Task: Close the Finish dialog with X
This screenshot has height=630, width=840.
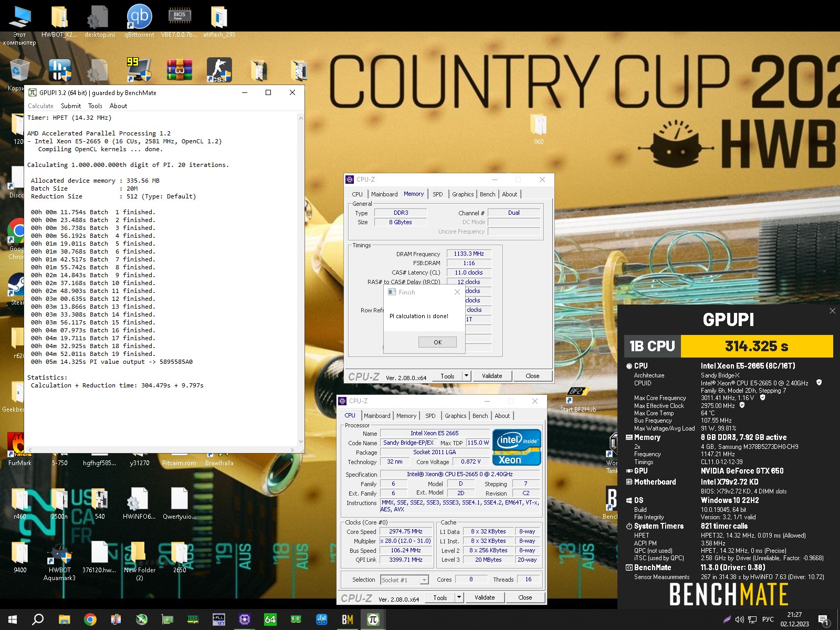Action: (457, 292)
